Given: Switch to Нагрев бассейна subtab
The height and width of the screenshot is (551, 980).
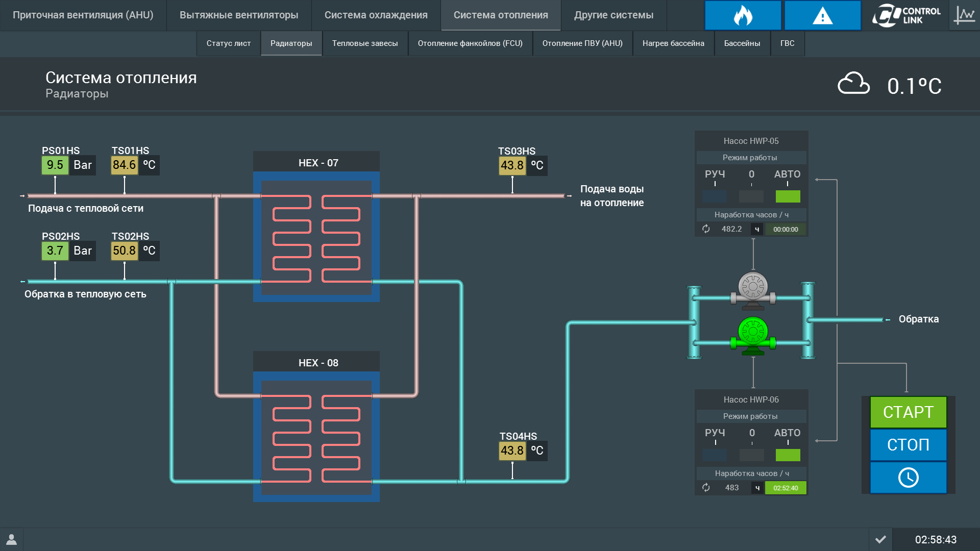Looking at the screenshot, I should [x=673, y=43].
